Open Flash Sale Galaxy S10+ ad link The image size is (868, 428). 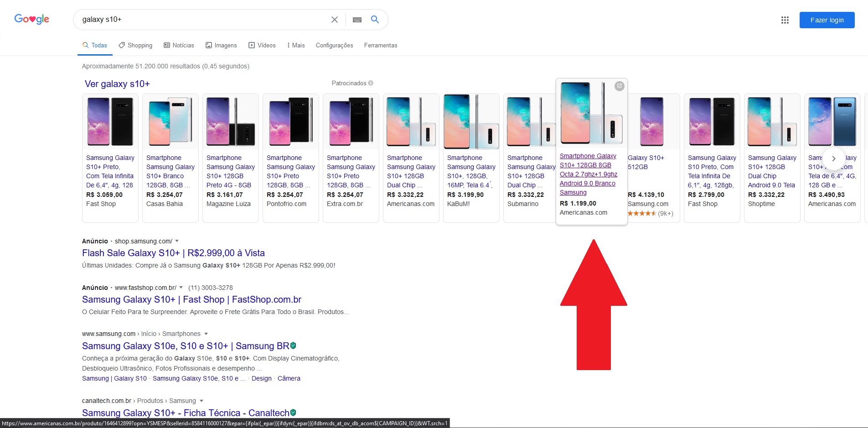[x=173, y=253]
